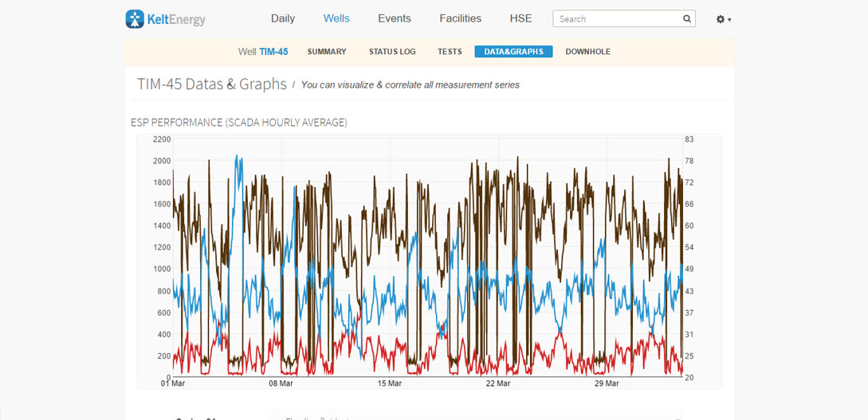Click the 1000 left axis value
Viewport: 868px width, 420px height.
tap(162, 269)
